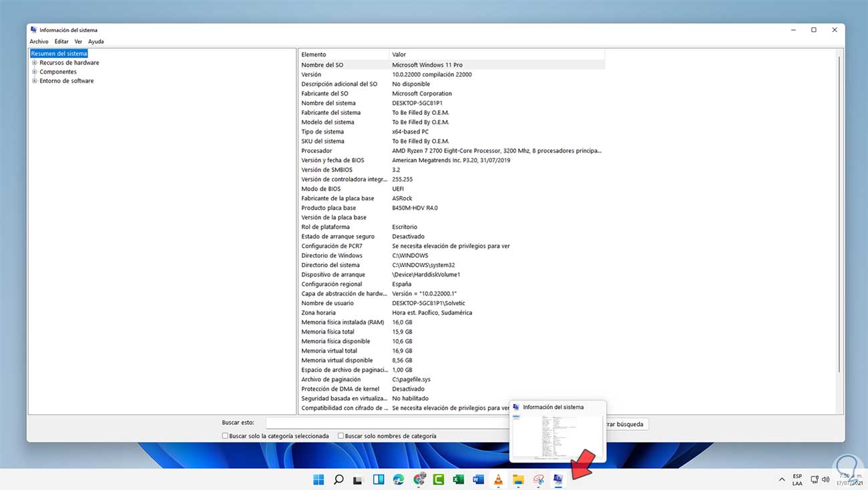Expand the plus box beside Entorno de software
The width and height of the screenshot is (868, 490).
click(35, 81)
